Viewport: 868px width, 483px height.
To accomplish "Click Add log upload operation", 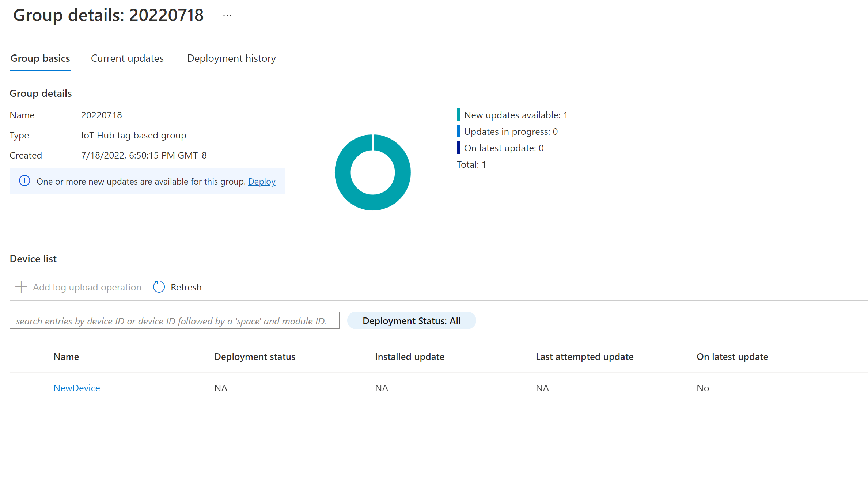I will 87,287.
